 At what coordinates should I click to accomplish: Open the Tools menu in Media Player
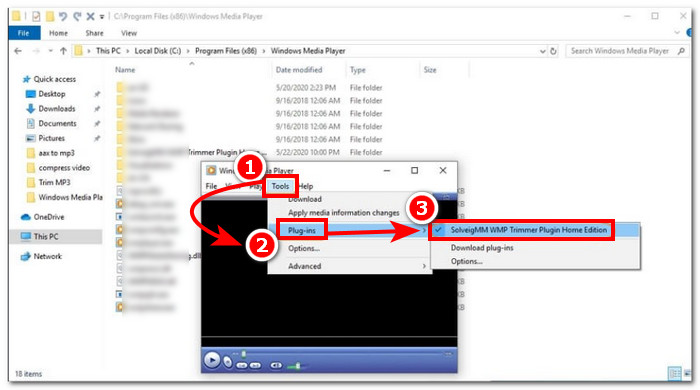pyautogui.click(x=280, y=186)
